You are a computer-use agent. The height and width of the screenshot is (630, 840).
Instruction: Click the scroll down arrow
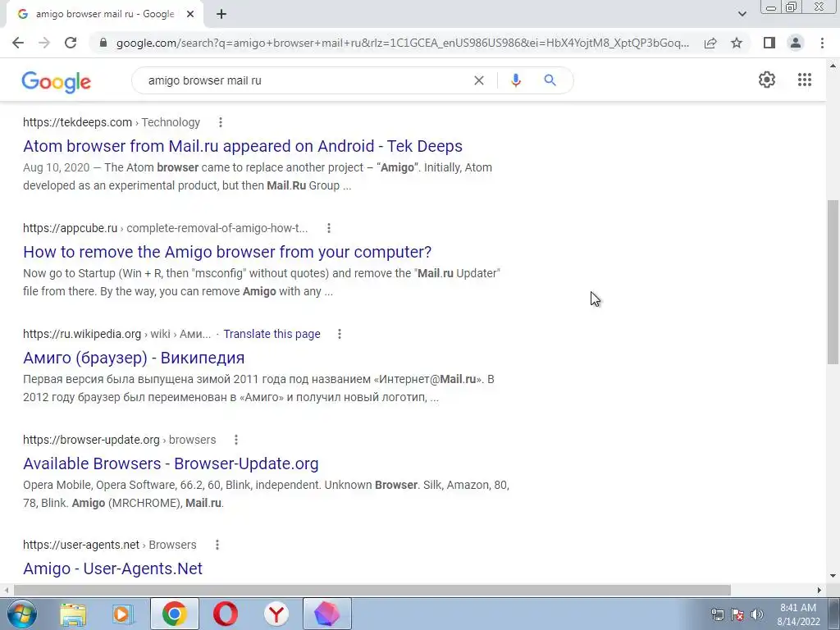click(833, 576)
